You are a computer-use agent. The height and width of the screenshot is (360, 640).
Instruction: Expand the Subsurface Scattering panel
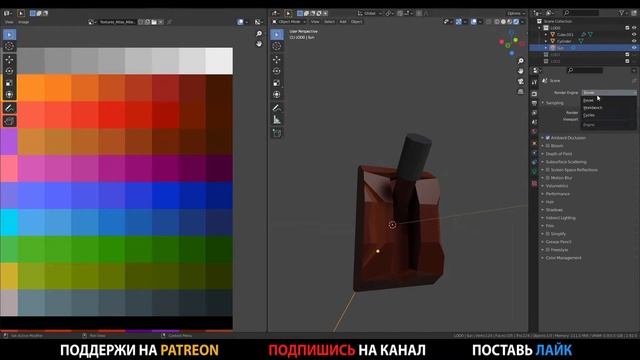coord(565,162)
